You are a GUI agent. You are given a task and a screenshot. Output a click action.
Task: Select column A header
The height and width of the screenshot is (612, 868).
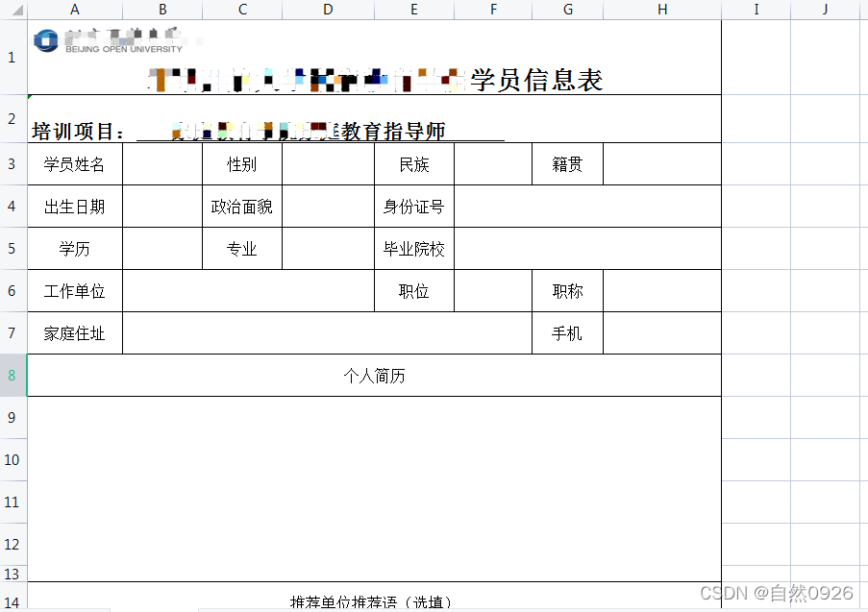click(75, 10)
